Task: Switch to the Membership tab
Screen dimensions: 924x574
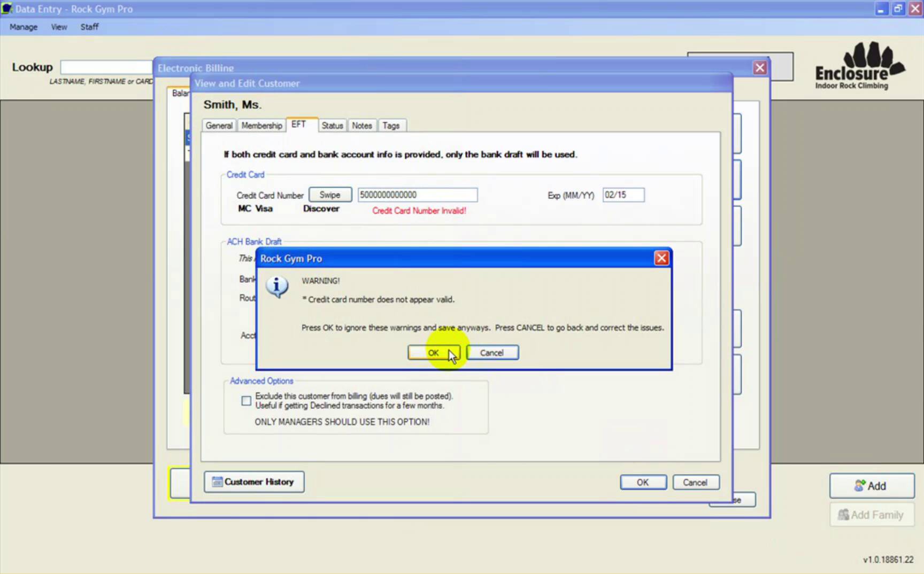Action: click(261, 126)
